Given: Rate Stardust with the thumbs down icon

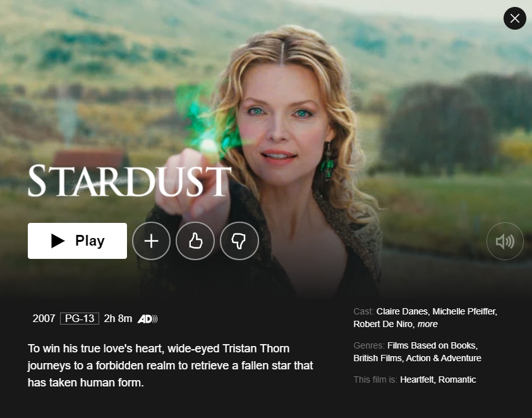Looking at the screenshot, I should point(239,241).
